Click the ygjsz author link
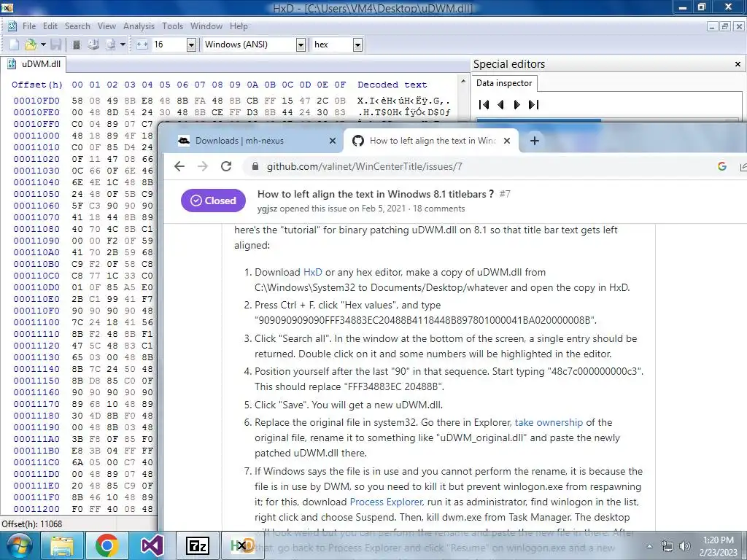The image size is (747, 560). click(x=267, y=209)
